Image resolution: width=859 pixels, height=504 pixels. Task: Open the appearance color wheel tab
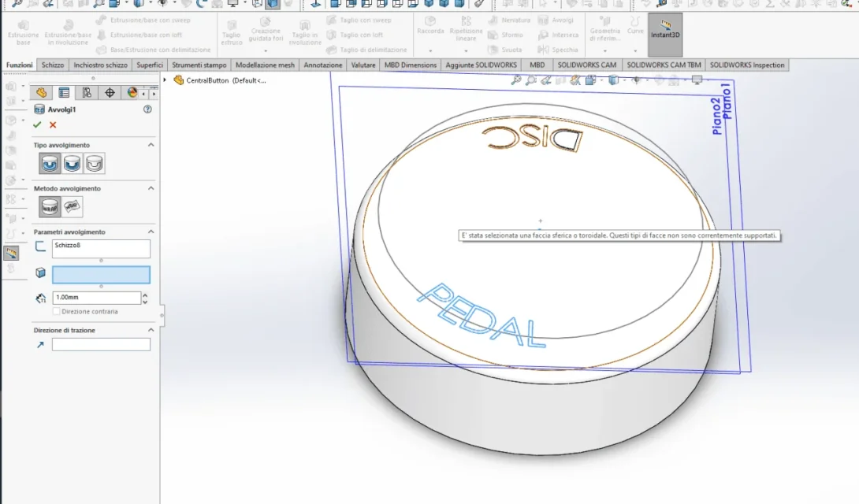132,93
